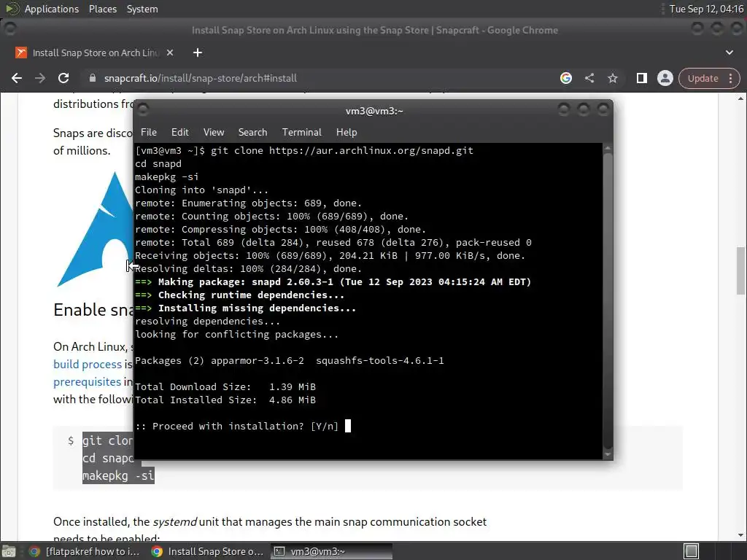Open the terminal's Search menu
Screen dimensions: 747x560
pos(252,133)
